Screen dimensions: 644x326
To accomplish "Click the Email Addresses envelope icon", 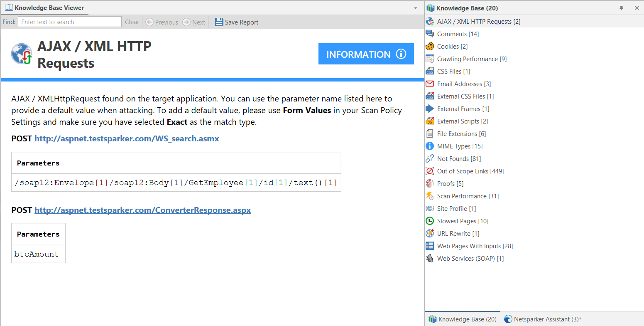I will click(x=430, y=84).
